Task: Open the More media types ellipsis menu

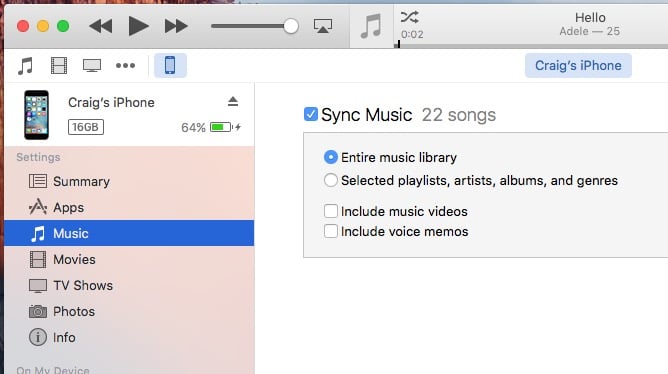Action: coord(125,66)
